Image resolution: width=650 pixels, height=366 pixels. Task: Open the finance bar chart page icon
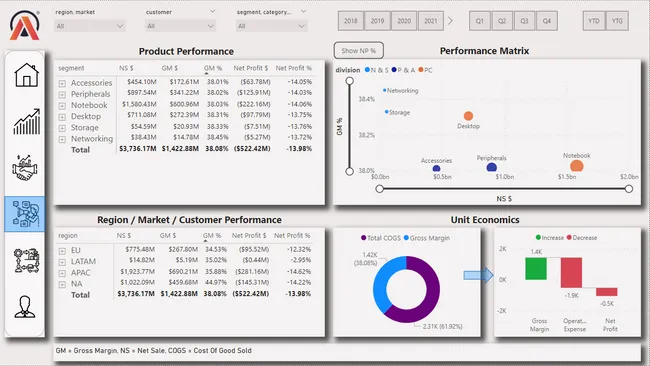(27, 122)
